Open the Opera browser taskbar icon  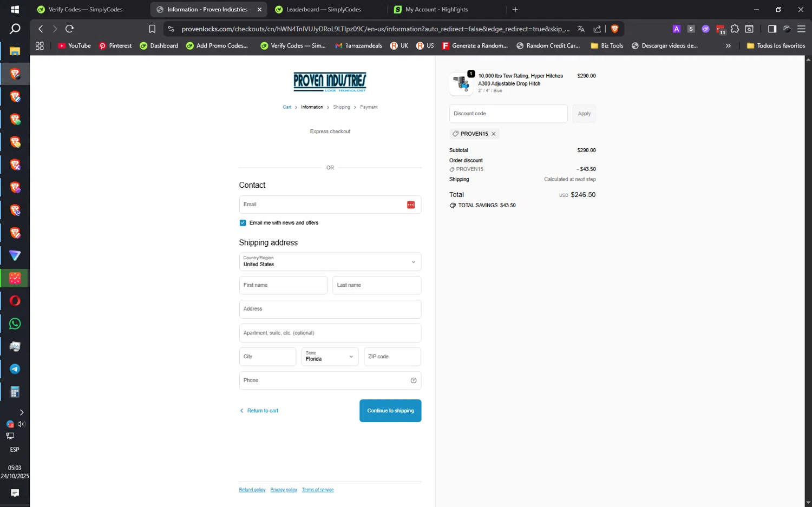click(x=15, y=301)
